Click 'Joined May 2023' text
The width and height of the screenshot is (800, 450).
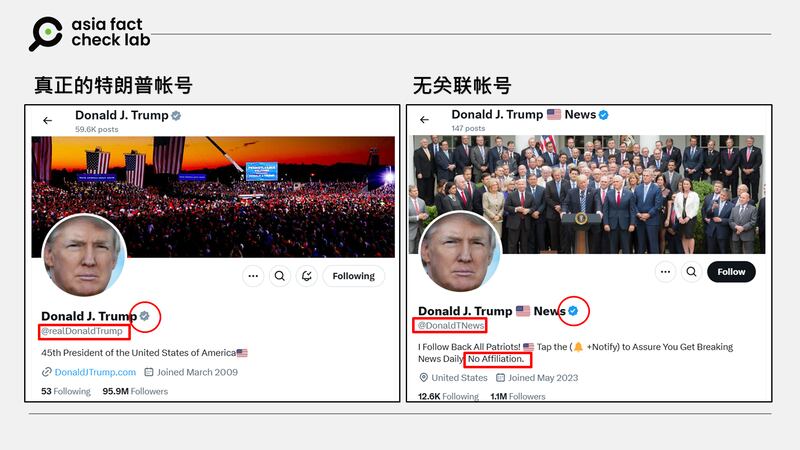(543, 378)
